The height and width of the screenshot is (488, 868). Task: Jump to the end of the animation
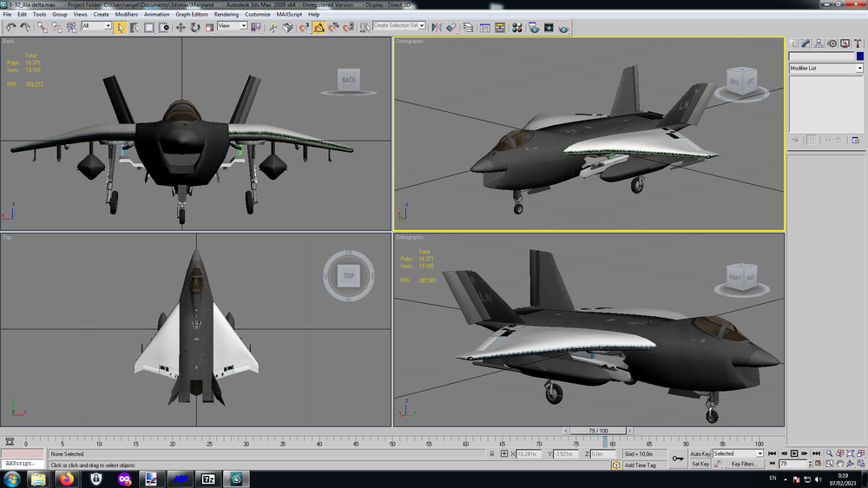pos(816,453)
